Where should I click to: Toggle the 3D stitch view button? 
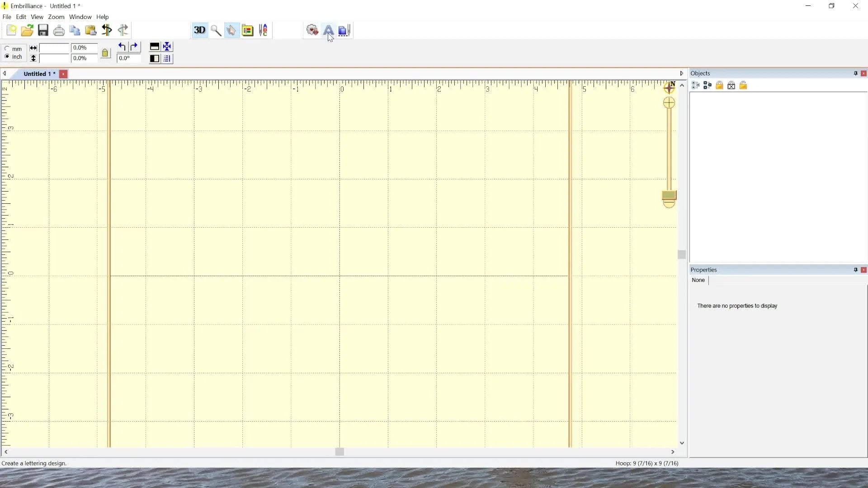click(x=199, y=30)
